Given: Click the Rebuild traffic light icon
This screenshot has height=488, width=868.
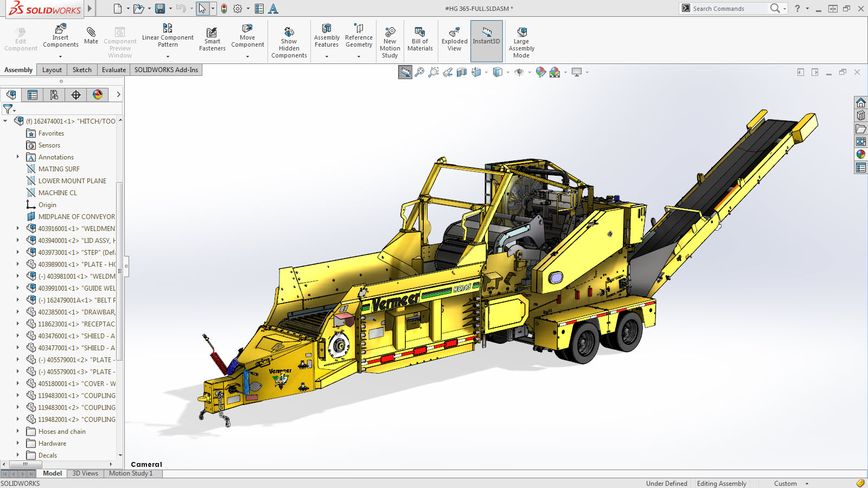Looking at the screenshot, I should 224,9.
